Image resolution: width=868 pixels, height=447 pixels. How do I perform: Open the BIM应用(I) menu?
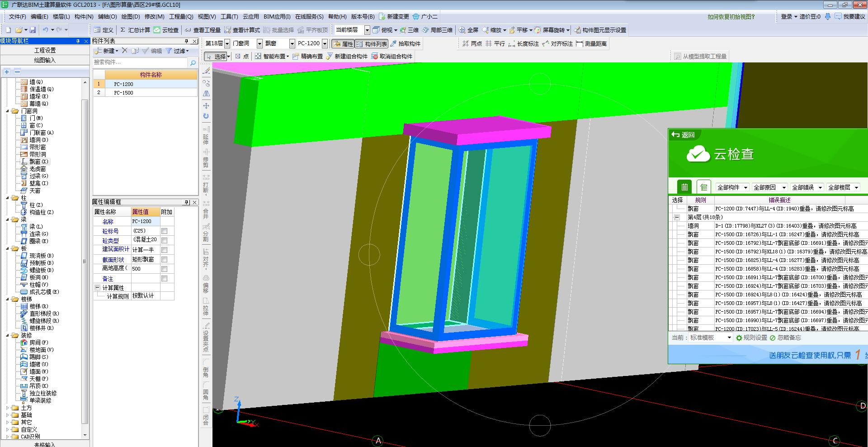coord(277,16)
